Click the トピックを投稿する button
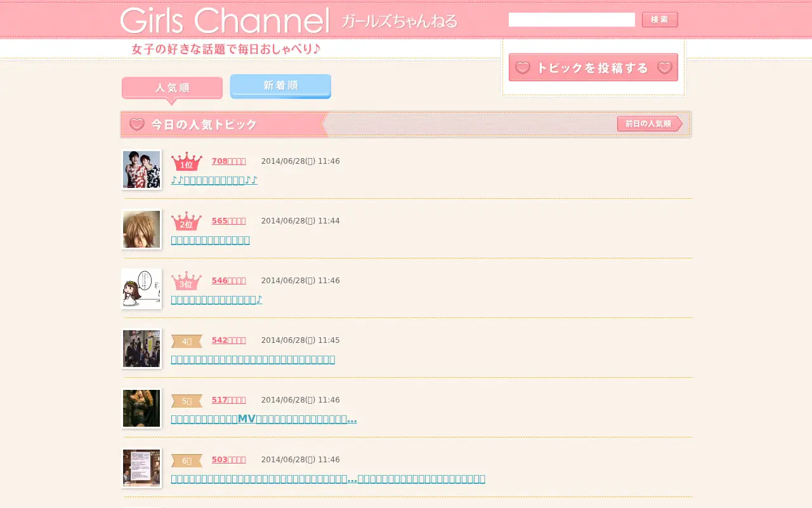 (593, 67)
